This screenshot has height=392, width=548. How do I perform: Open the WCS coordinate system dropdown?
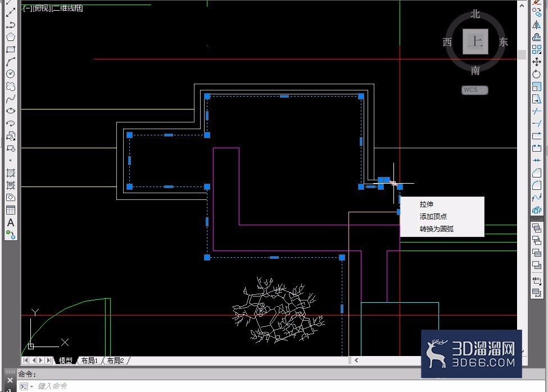474,90
